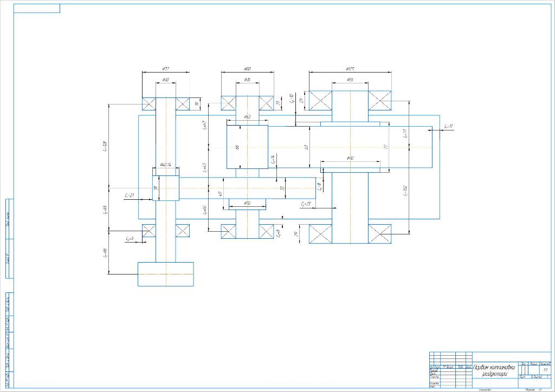Screen dimensions: 555x392
Task: Click the title block drawing name text
Action: (495, 370)
